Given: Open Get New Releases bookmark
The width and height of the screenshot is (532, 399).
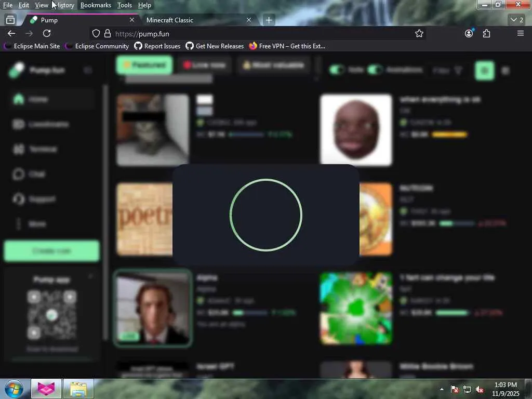Looking at the screenshot, I should [215, 46].
